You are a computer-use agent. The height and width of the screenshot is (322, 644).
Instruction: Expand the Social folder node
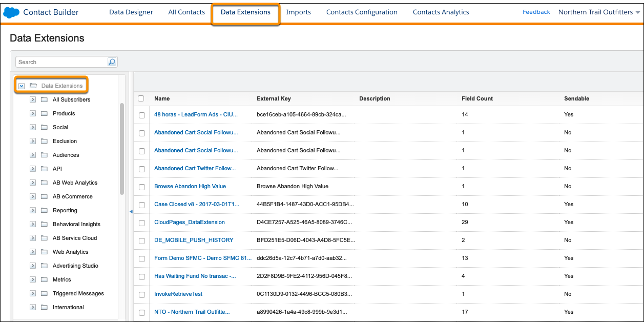(33, 127)
